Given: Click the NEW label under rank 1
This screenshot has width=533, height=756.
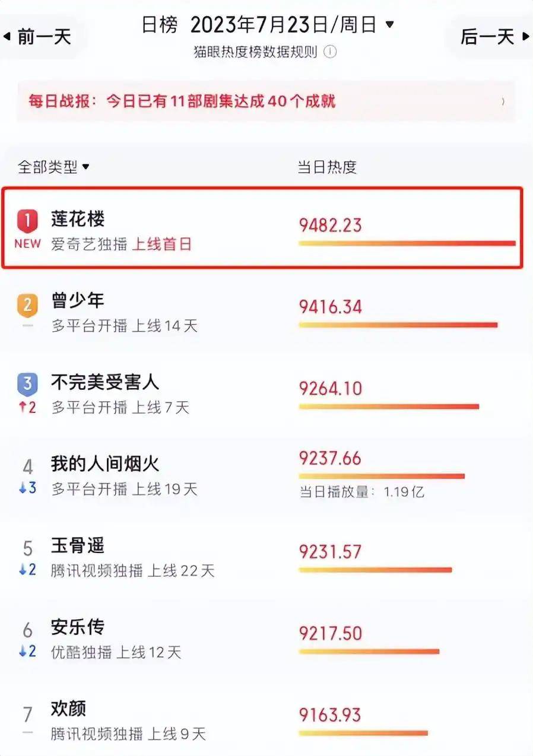Looking at the screenshot, I should click(x=27, y=244).
